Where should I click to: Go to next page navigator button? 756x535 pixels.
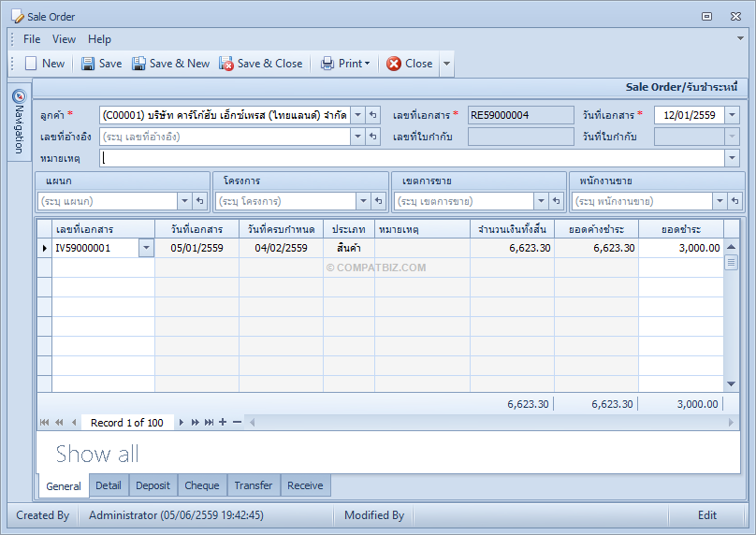tap(195, 422)
